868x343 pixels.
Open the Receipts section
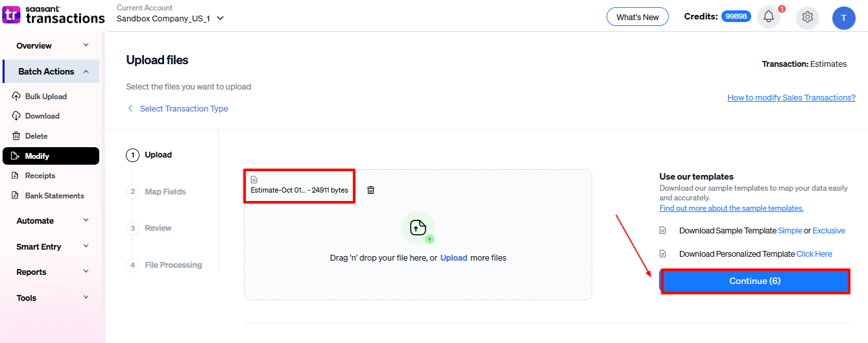coord(40,176)
